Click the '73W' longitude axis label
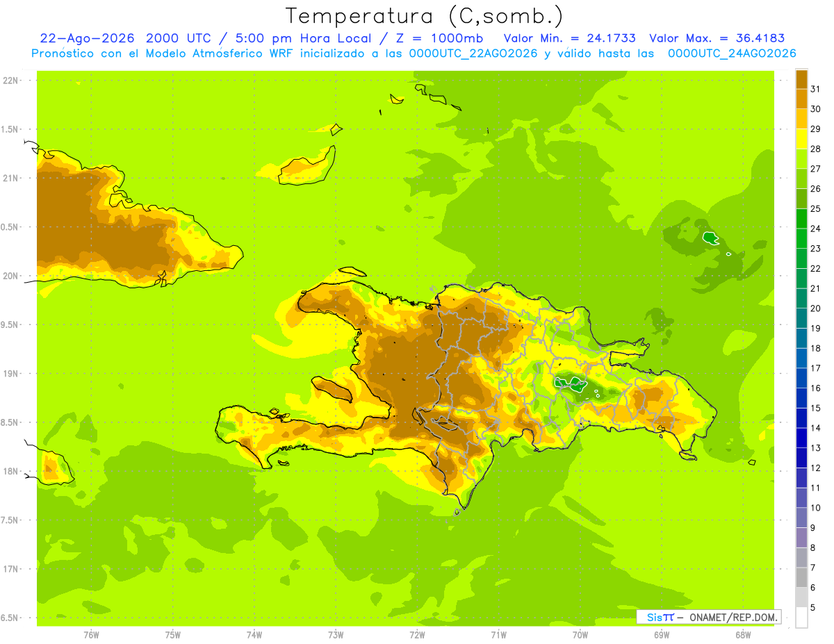The width and height of the screenshot is (834, 644). (x=336, y=635)
